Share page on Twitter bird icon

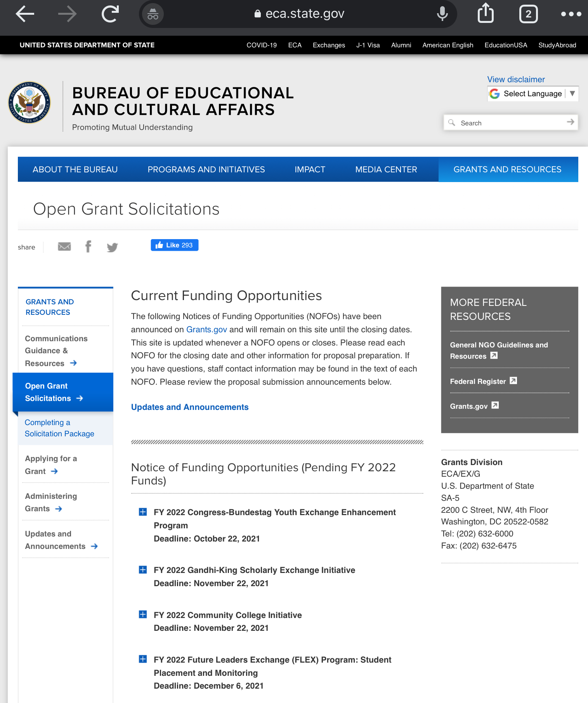pos(112,247)
